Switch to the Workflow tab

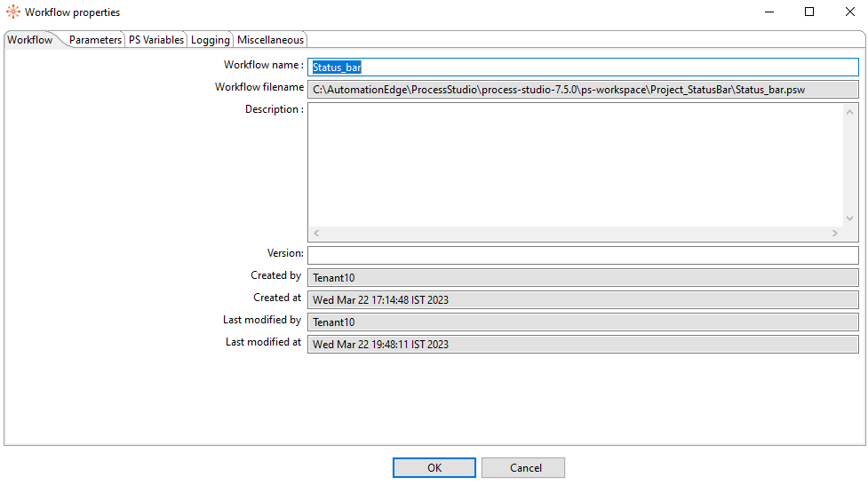(x=30, y=40)
